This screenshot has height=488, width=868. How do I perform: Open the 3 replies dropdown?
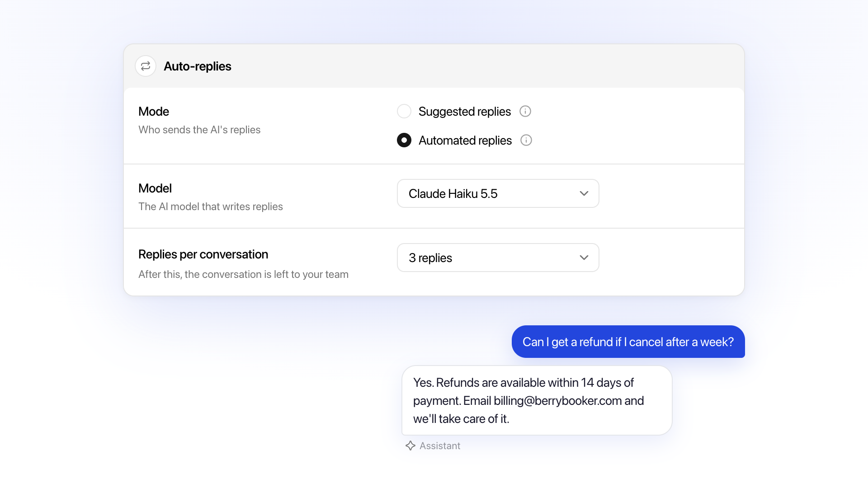pyautogui.click(x=498, y=258)
